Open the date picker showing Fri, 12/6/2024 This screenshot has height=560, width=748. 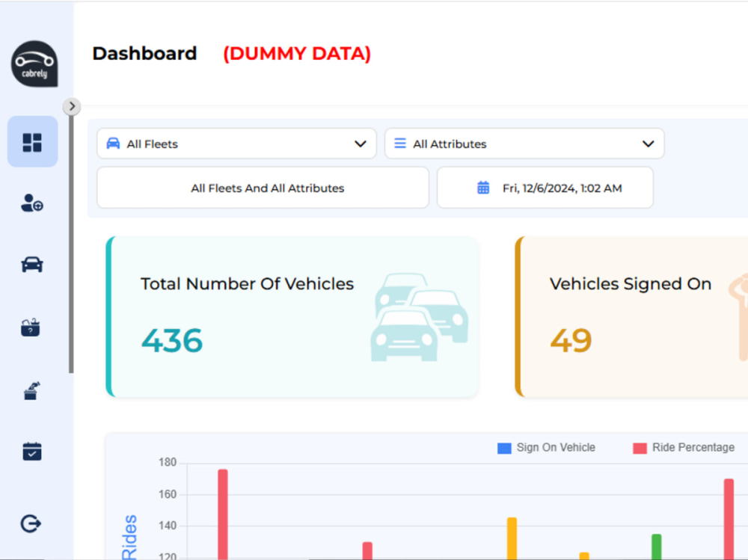(x=545, y=188)
